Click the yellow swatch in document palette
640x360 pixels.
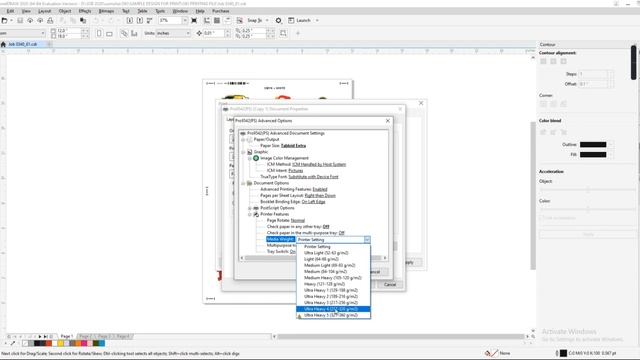point(60,343)
